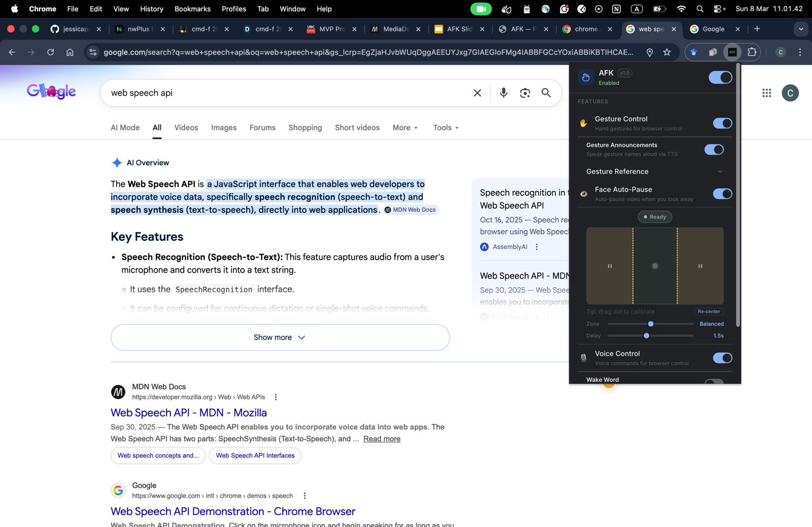The height and width of the screenshot is (527, 812).
Task: Click the Ready status badge
Action: (x=655, y=217)
